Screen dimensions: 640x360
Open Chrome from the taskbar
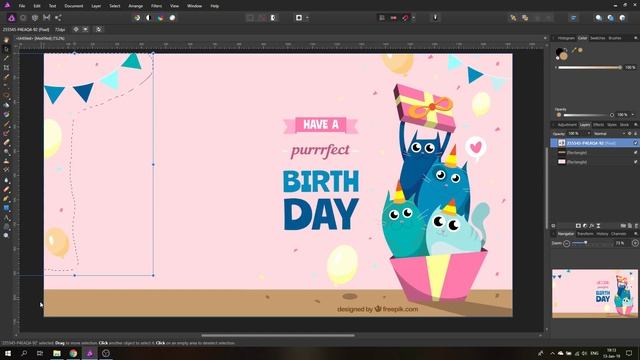pos(73,353)
